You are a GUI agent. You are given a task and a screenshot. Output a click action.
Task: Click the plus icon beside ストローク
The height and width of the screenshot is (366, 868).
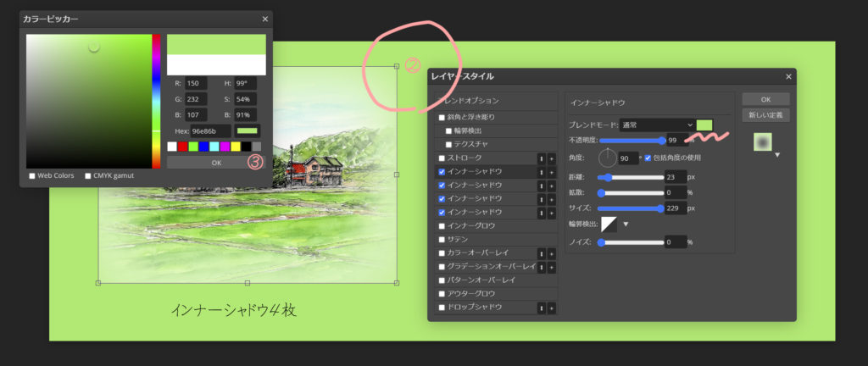[x=551, y=158]
